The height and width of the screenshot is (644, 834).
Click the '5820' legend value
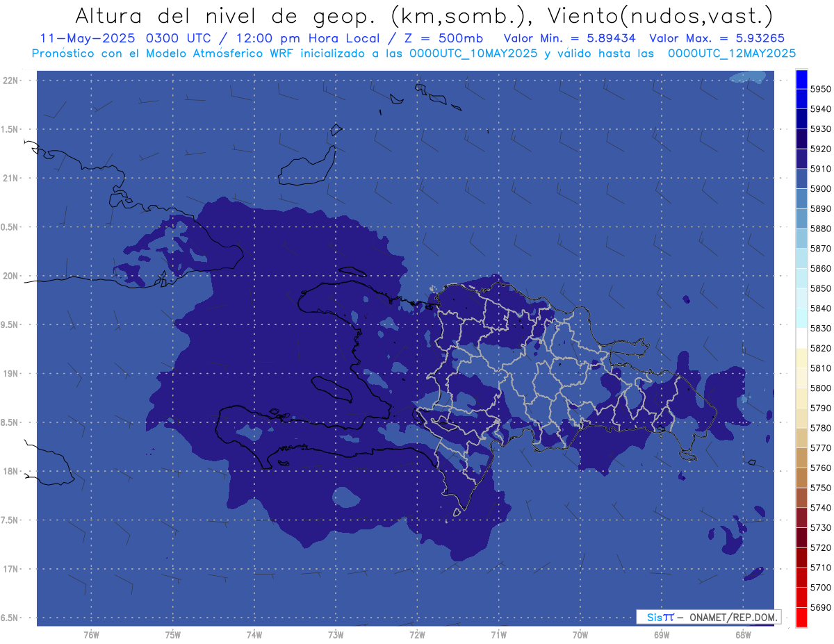pos(821,348)
